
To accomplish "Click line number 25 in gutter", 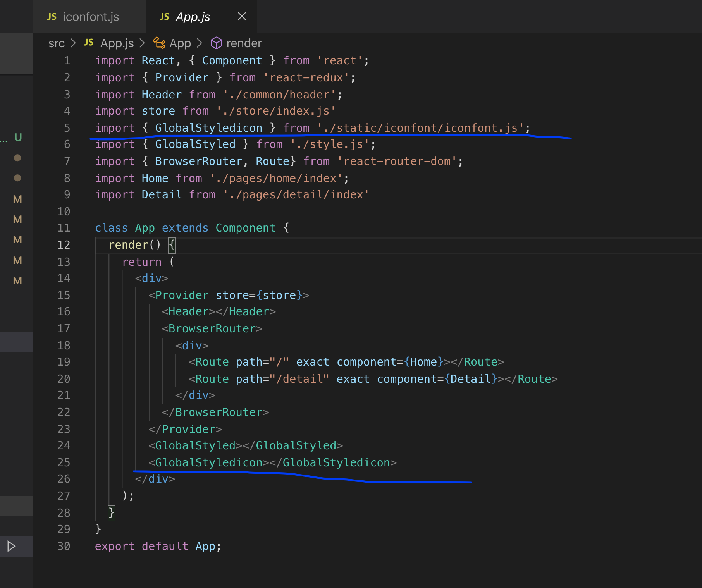I will (x=64, y=462).
